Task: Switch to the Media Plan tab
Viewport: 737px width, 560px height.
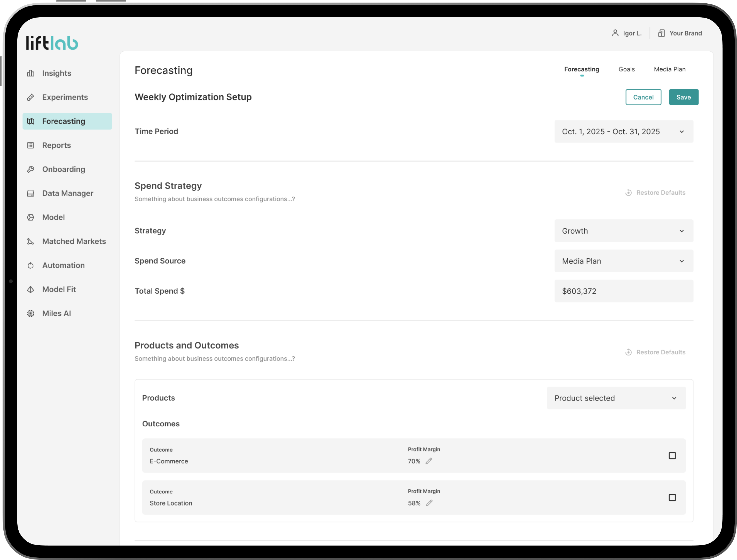Action: coord(669,69)
